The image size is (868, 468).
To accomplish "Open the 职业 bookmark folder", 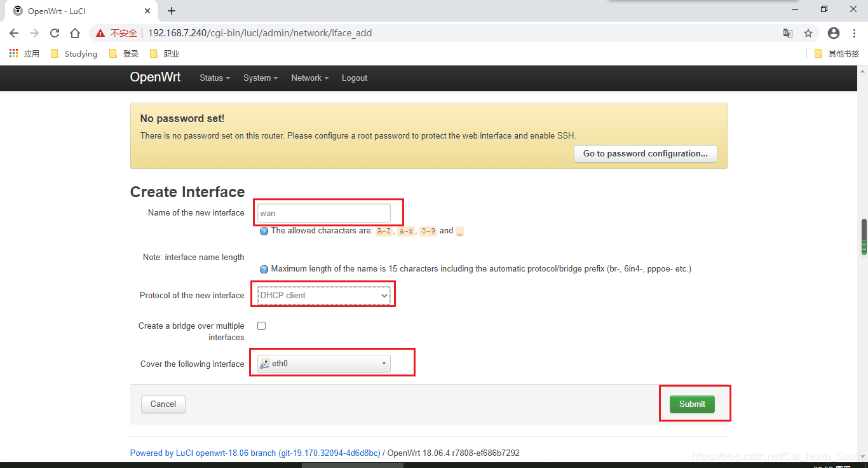I will click(x=165, y=53).
